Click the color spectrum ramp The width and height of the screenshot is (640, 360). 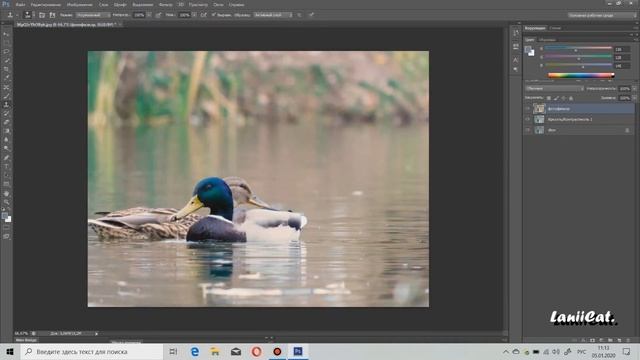tap(581, 75)
